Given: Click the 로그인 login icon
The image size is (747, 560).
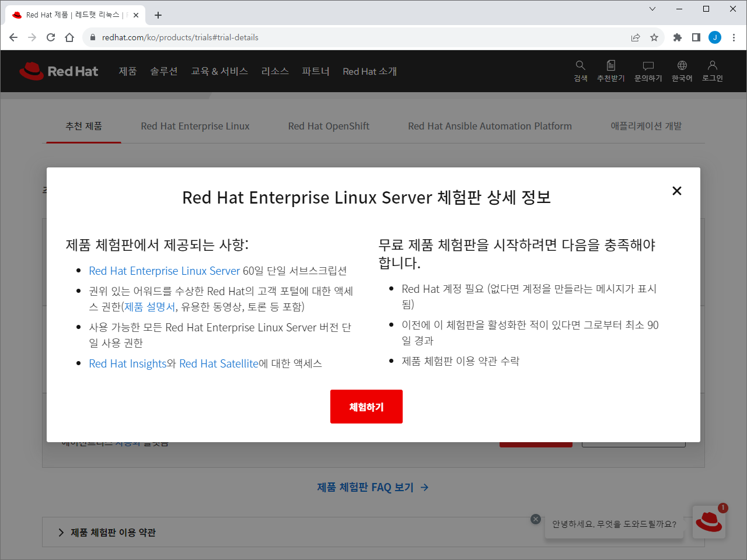Looking at the screenshot, I should 713,71.
